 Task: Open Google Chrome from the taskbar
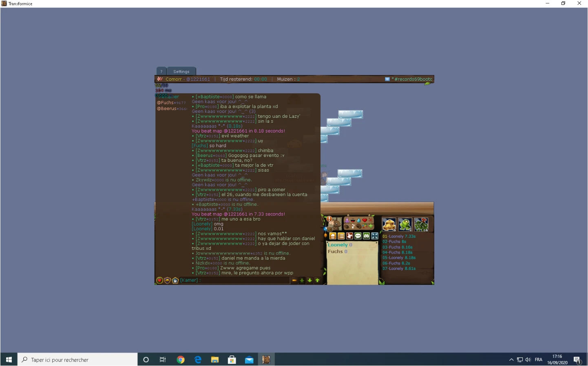coord(181,359)
